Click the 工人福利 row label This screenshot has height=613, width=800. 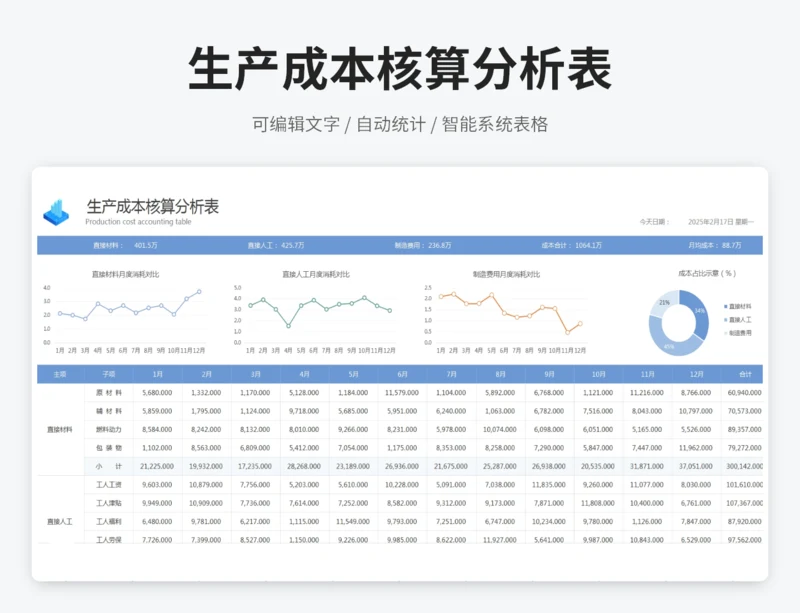(109, 521)
